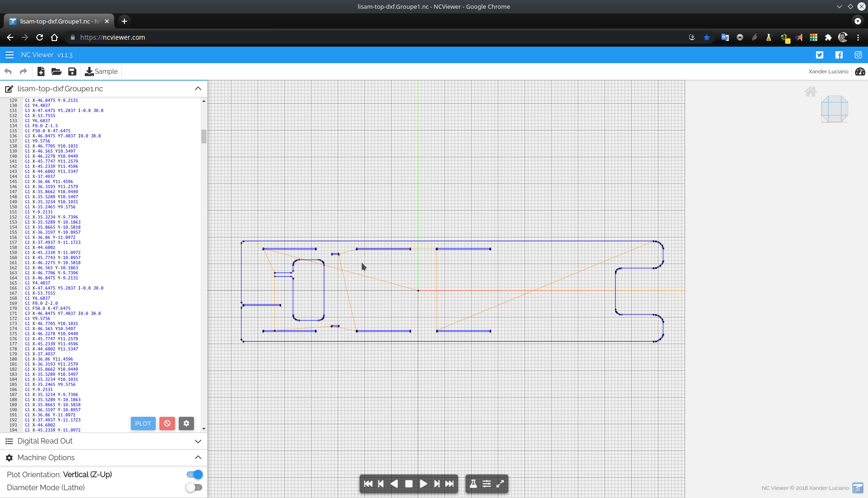The width and height of the screenshot is (868, 498).
Task: Disable Vertical (Z-Up) plot orientation
Action: coord(194,474)
